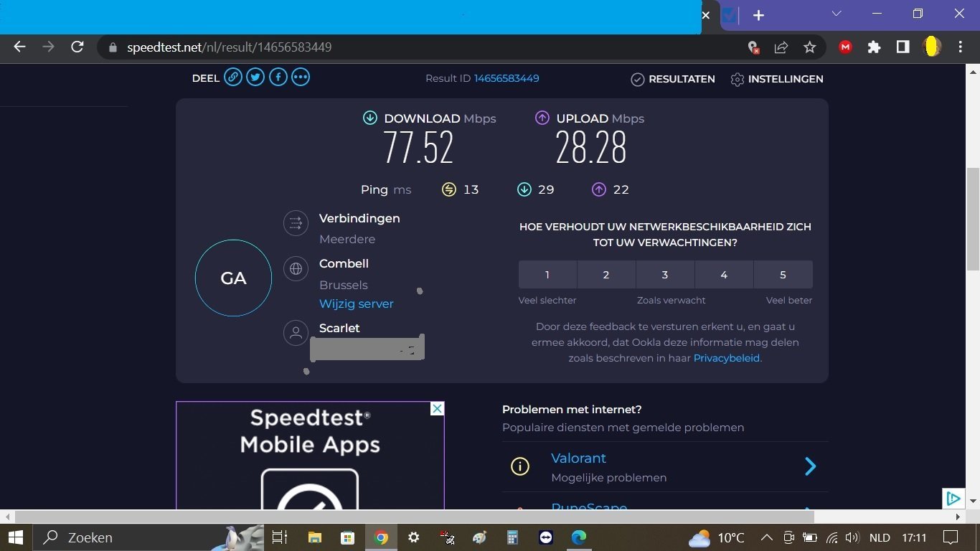The width and height of the screenshot is (980, 551).
Task: Open the Chrome three-dot menu
Action: pyautogui.click(x=961, y=47)
